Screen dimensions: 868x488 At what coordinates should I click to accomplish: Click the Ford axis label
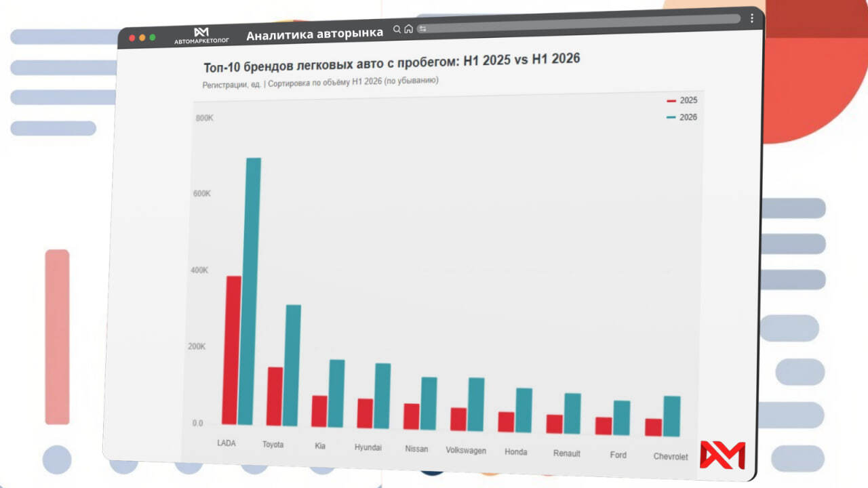[618, 455]
